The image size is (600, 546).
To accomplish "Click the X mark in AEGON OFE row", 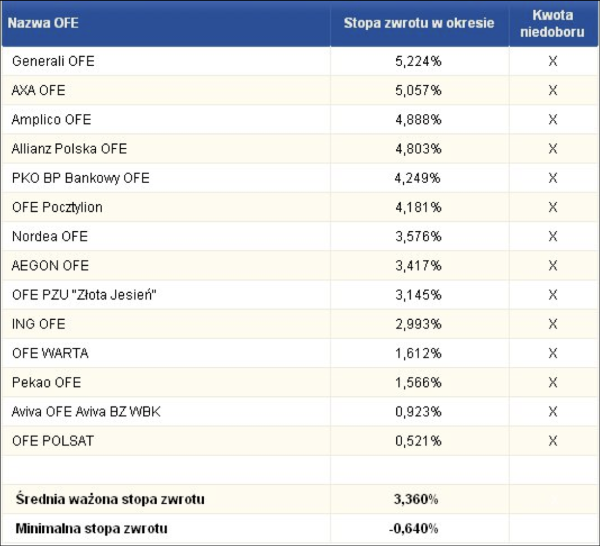I will click(x=552, y=266).
